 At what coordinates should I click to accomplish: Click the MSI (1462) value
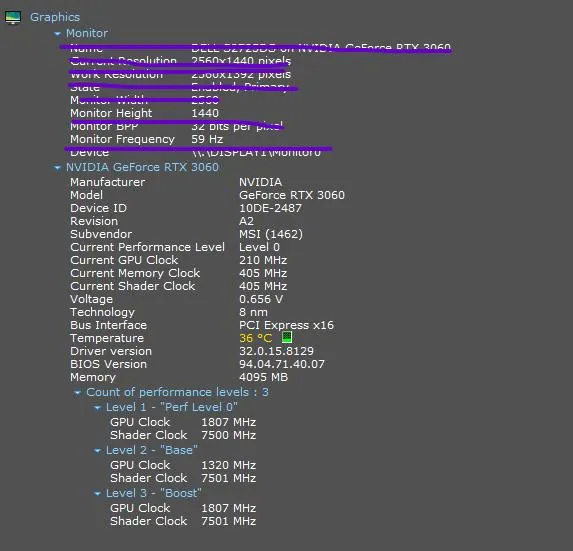271,234
